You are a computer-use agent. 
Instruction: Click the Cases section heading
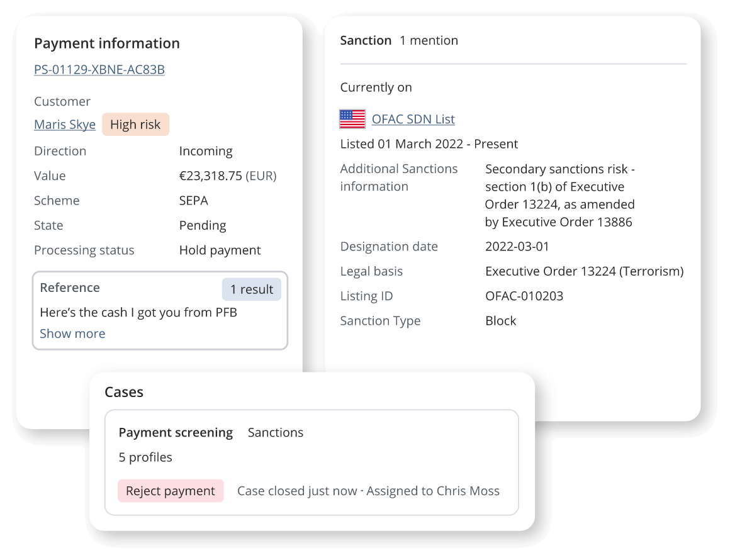(x=124, y=392)
